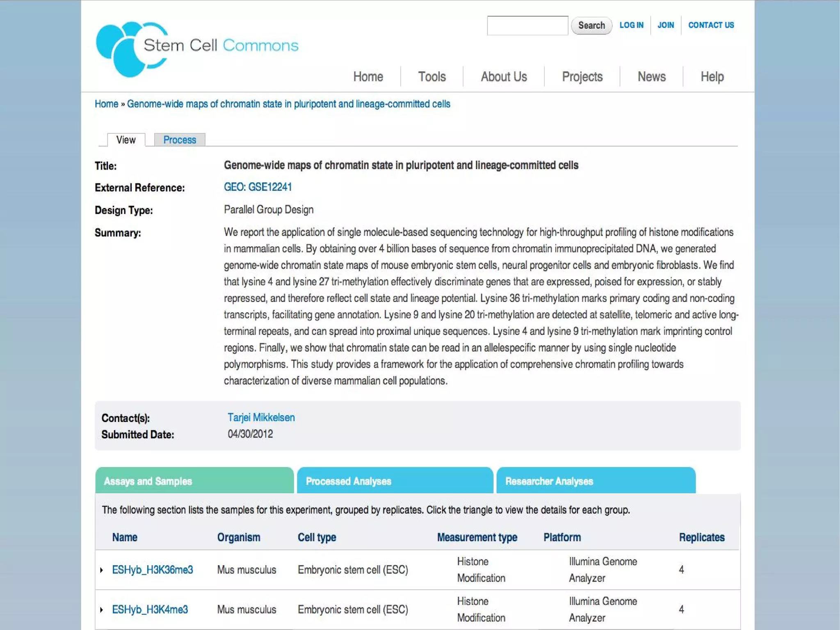Screen dimensions: 840x630
Task: Expand the ESHyb_H3K4me3 row triangle
Action: pyautogui.click(x=102, y=610)
